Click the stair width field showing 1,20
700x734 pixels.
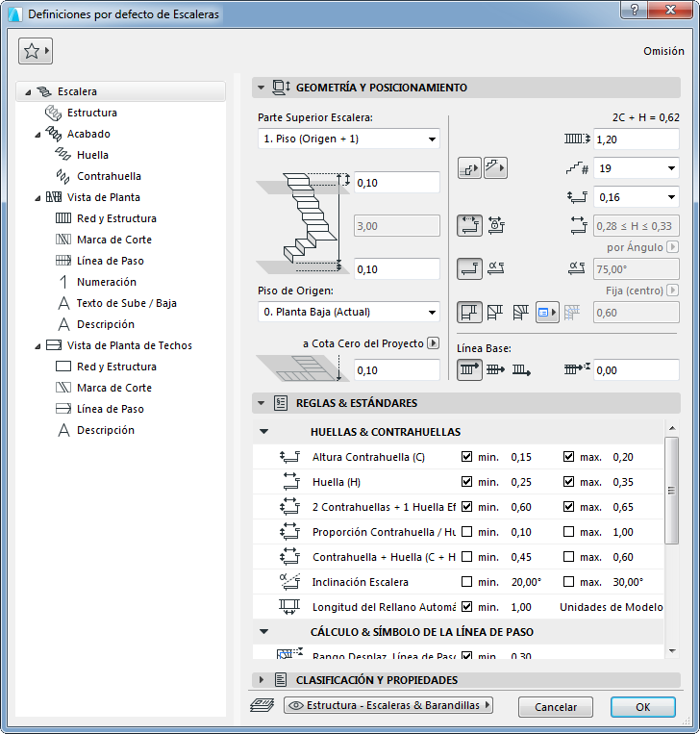tap(636, 139)
